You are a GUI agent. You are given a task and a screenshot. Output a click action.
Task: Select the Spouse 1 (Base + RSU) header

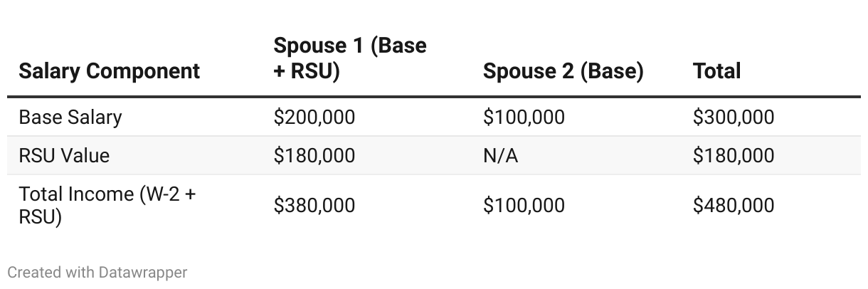350,58
